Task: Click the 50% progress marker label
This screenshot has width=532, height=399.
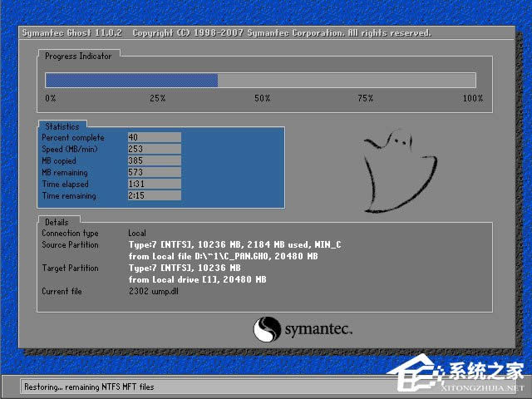Action: (x=263, y=98)
